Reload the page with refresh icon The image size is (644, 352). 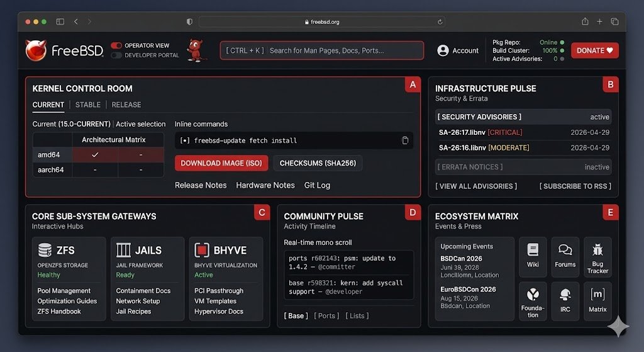pos(440,22)
